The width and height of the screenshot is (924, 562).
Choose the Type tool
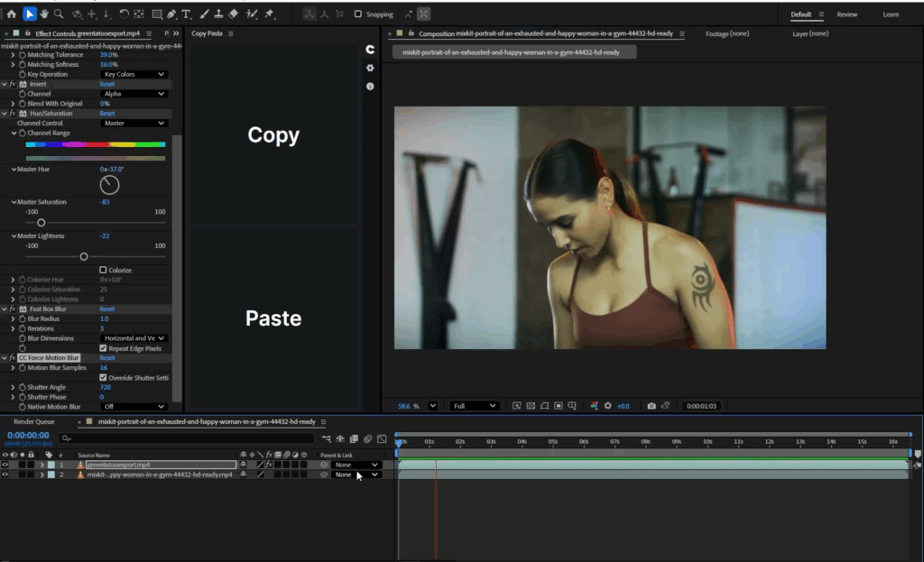(186, 14)
